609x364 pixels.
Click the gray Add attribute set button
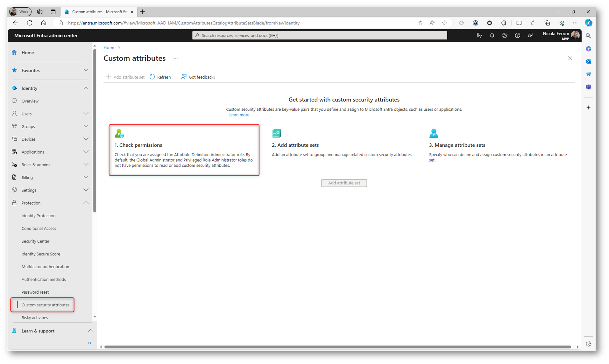(x=344, y=183)
